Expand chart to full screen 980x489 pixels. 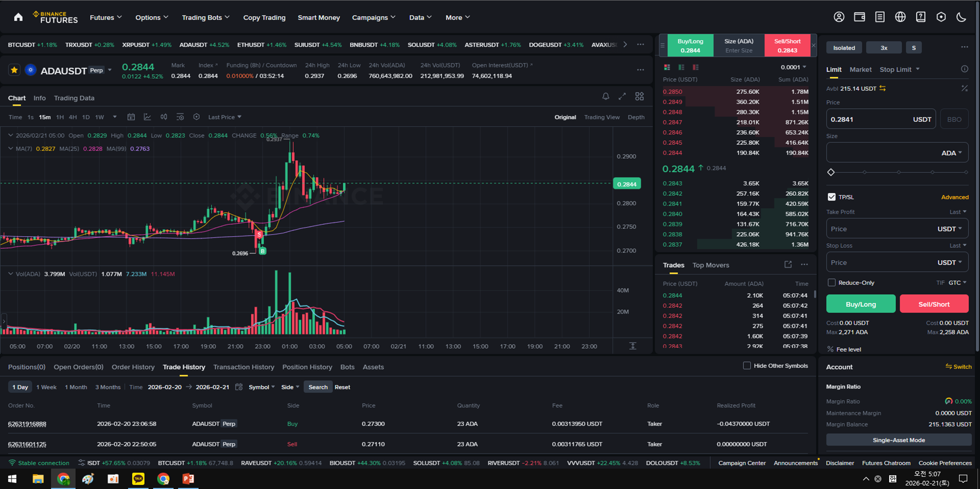tap(622, 97)
